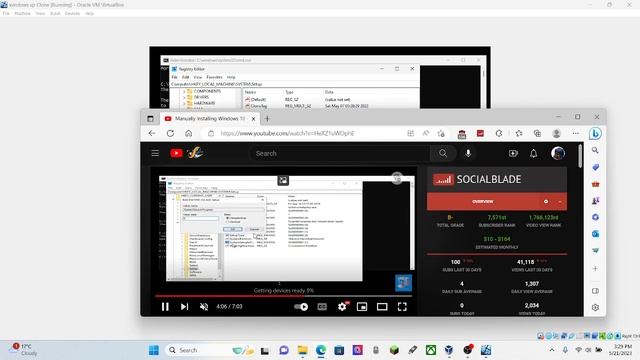Open the Edge profile icon
This screenshot has height=360, width=640.
pos(556,133)
